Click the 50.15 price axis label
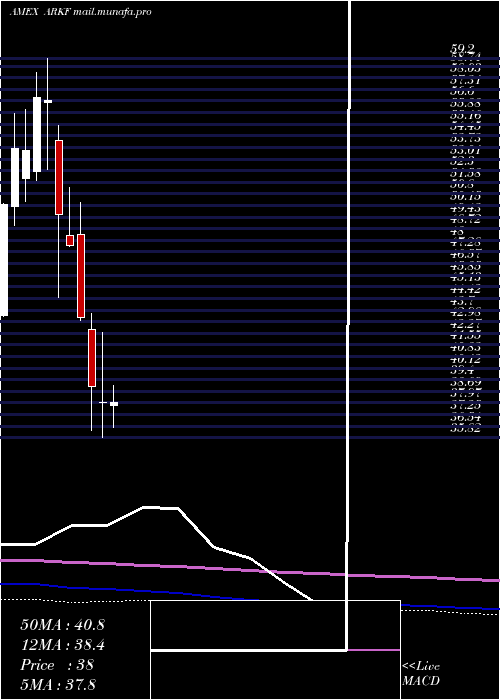 coord(465,197)
